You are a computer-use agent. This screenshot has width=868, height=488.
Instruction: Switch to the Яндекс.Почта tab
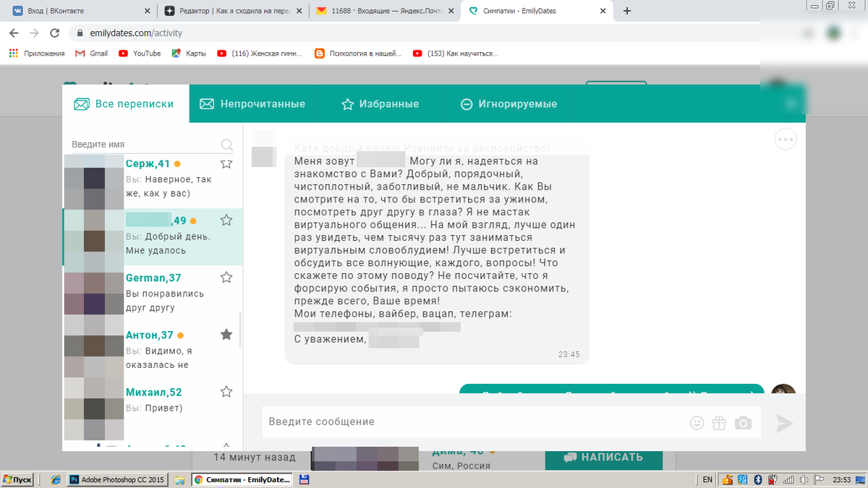point(383,11)
